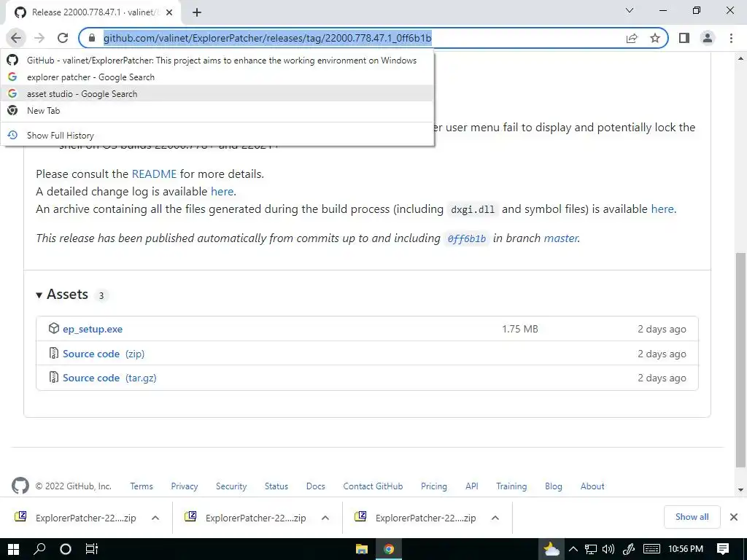Click the page vertical scrollbar thumb
The width and height of the screenshot is (747, 560).
pos(740,359)
